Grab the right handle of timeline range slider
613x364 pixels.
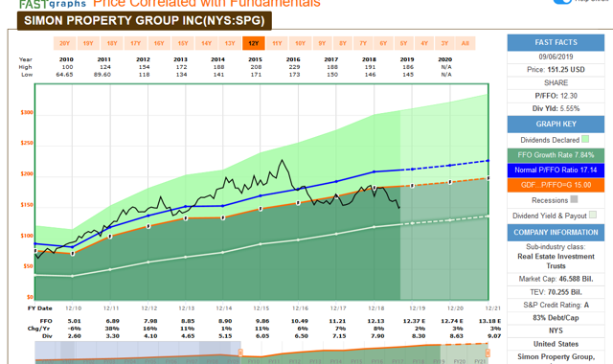(x=488, y=353)
